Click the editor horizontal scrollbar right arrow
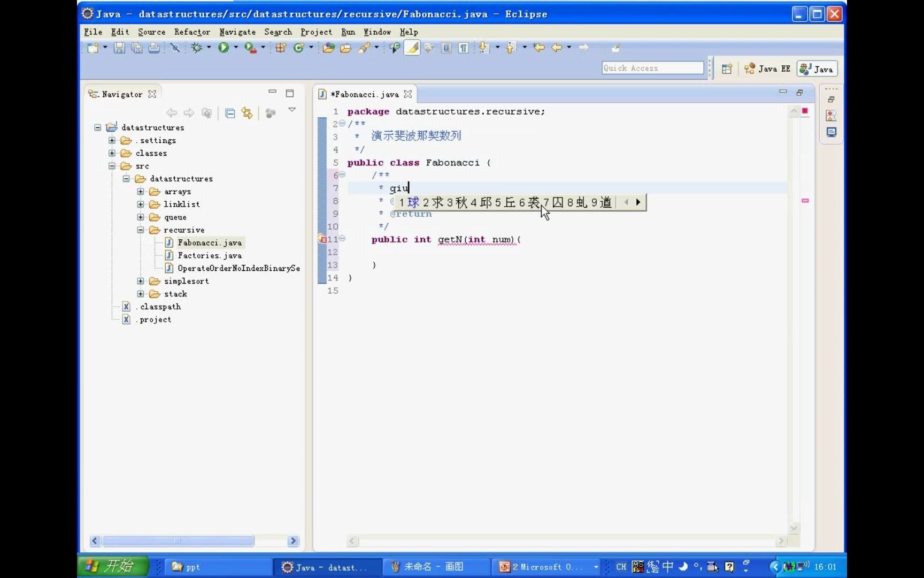 [x=781, y=541]
